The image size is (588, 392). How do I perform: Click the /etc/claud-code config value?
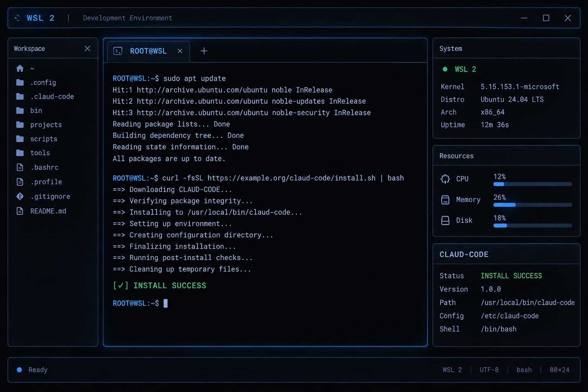pos(510,316)
